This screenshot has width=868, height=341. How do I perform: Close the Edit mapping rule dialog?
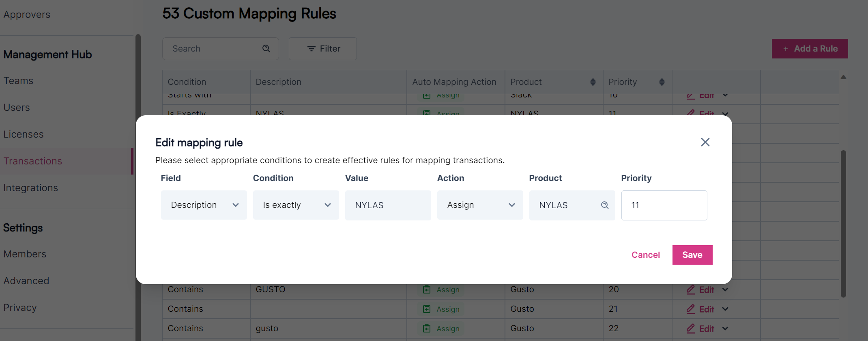[x=705, y=142]
